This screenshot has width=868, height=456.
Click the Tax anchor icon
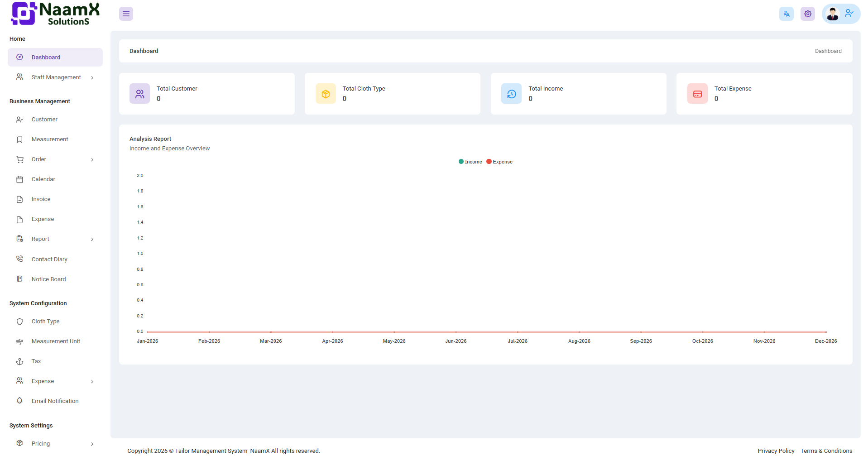coord(19,361)
